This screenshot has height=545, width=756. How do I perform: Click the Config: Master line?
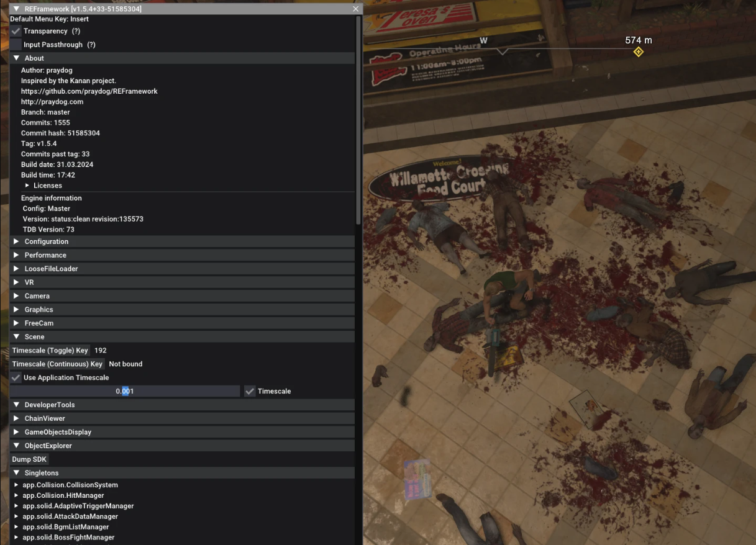click(47, 209)
